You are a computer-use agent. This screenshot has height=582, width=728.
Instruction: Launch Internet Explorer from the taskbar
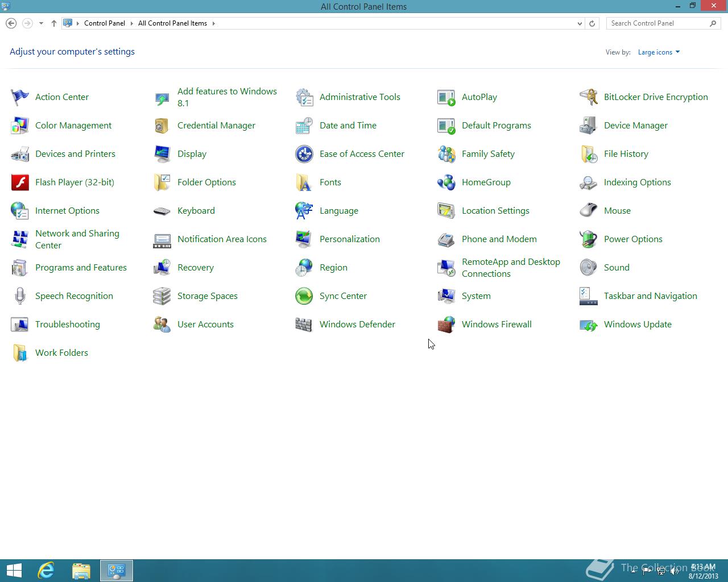[46, 571]
